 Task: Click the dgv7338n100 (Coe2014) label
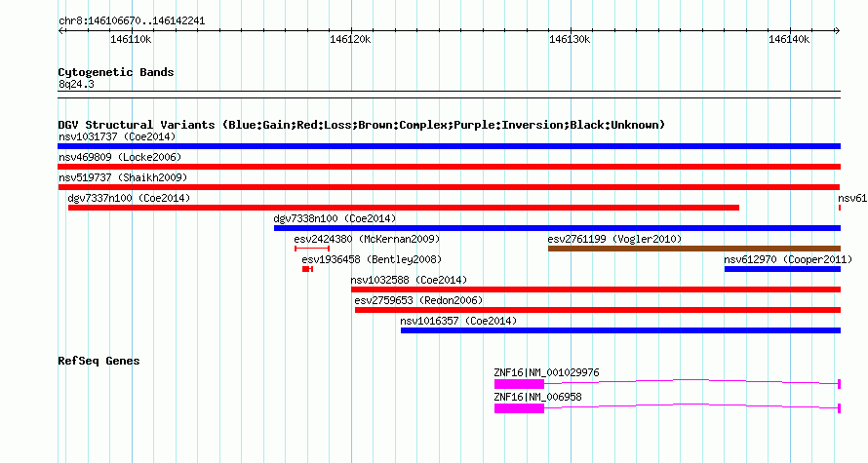(335, 218)
